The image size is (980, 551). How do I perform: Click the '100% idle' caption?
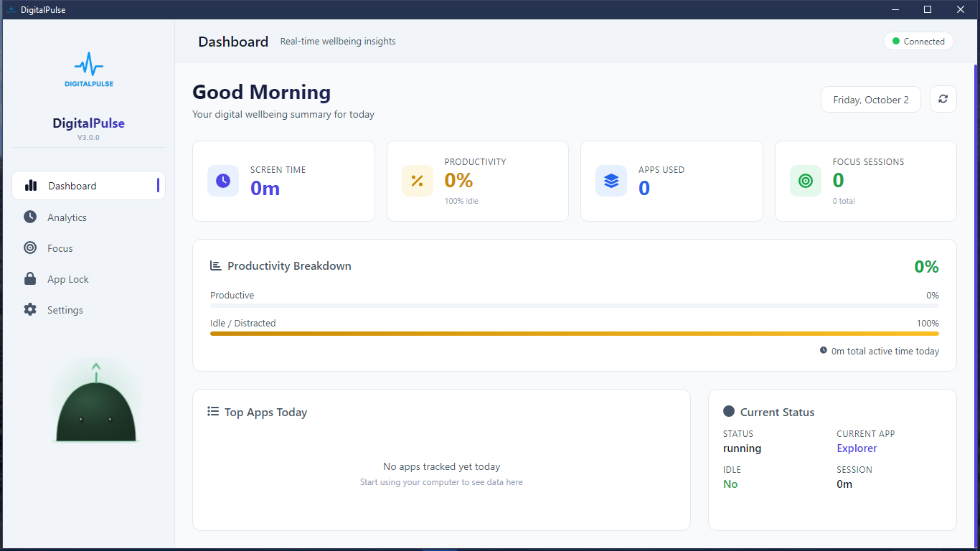pos(461,201)
